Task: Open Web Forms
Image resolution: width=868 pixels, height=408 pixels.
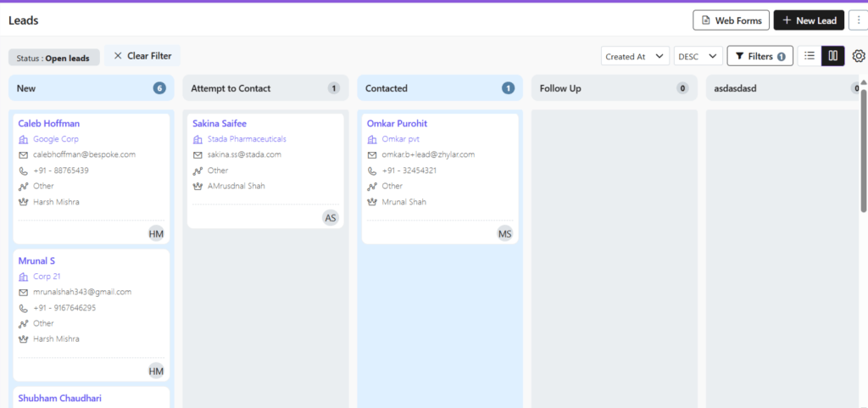Action: pyautogui.click(x=731, y=20)
